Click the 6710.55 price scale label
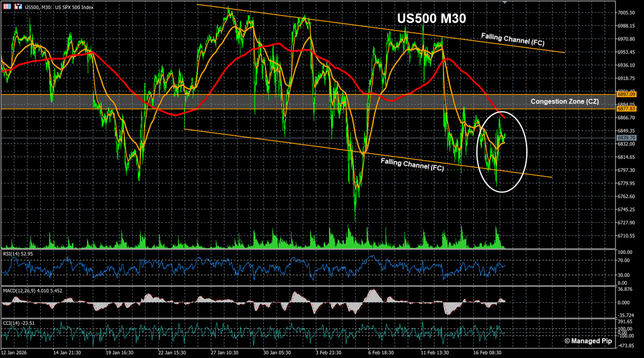The width and height of the screenshot is (644, 358). [626, 236]
